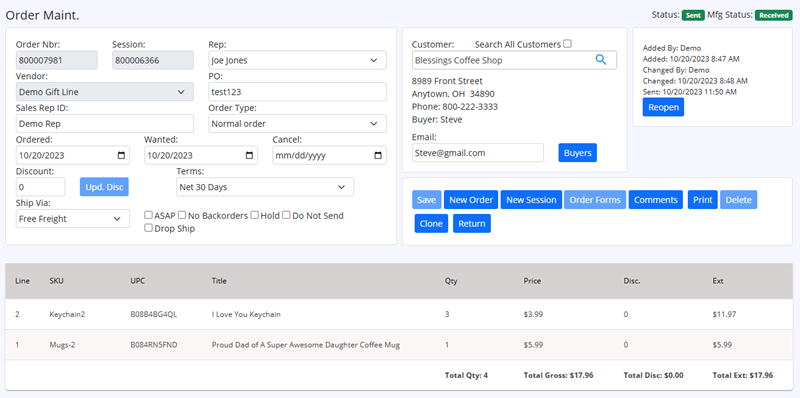Open the Comments button
The height and width of the screenshot is (398, 800).
click(x=656, y=200)
